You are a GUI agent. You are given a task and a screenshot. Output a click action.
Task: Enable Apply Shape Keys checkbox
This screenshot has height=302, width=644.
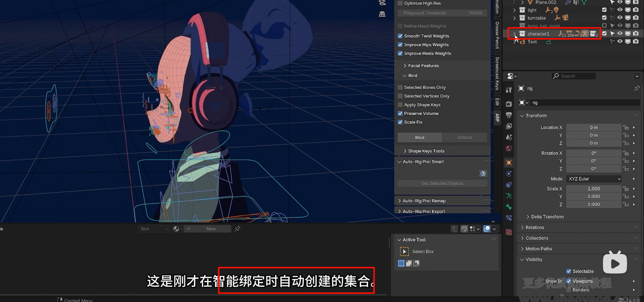click(x=400, y=105)
